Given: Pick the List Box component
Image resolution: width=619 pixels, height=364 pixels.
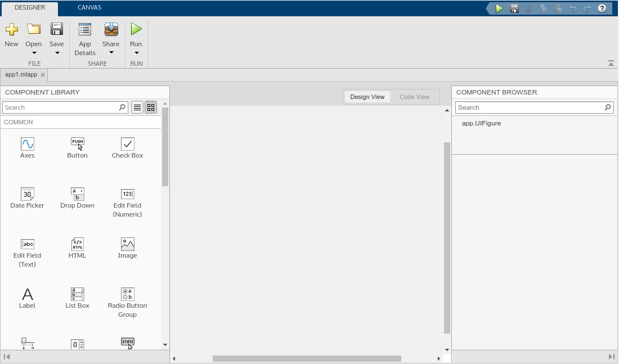Looking at the screenshot, I should click(77, 294).
